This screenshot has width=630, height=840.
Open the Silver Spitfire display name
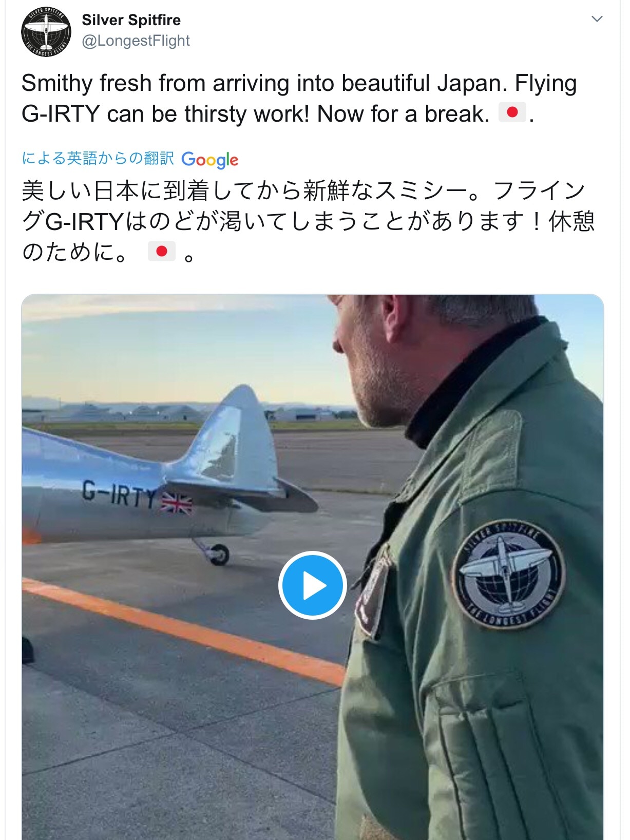pyautogui.click(x=131, y=20)
